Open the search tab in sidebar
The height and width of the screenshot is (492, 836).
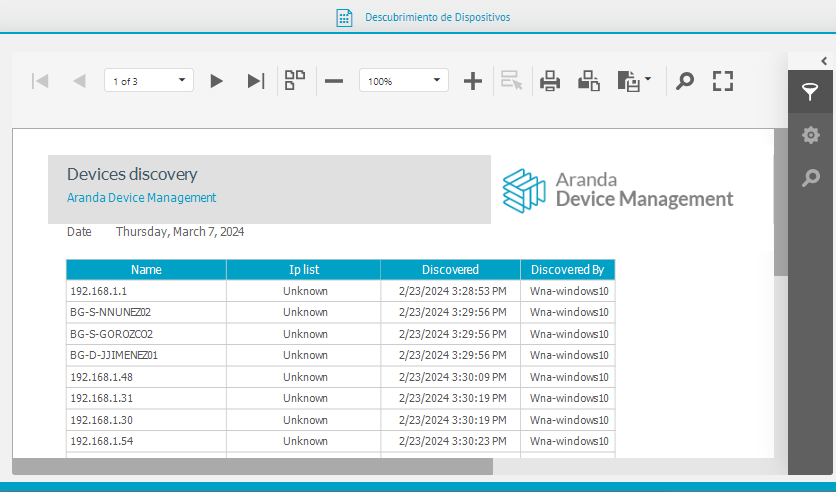coord(810,178)
